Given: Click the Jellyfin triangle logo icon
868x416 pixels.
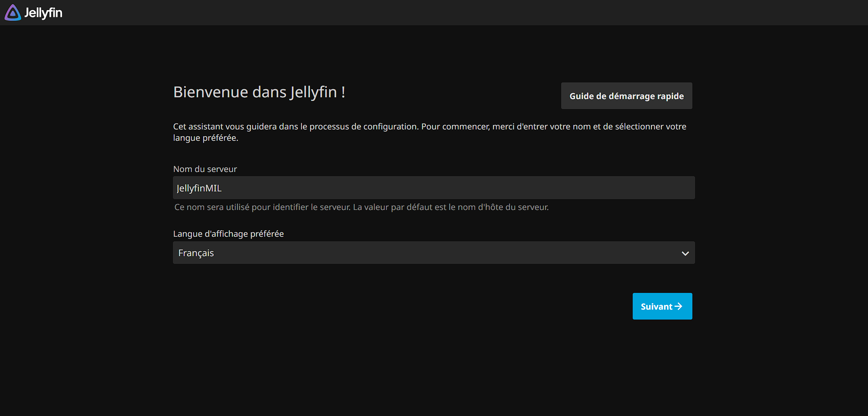Looking at the screenshot, I should click(x=13, y=13).
